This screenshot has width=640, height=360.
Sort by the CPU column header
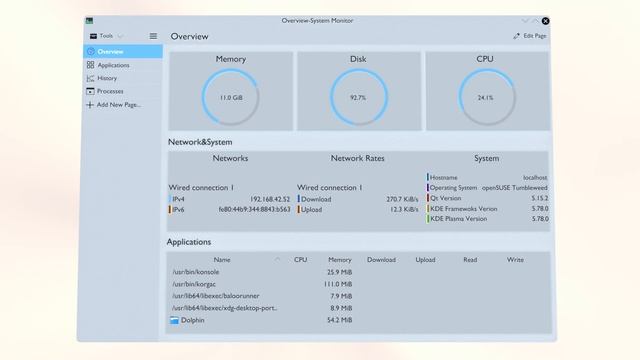(300, 260)
